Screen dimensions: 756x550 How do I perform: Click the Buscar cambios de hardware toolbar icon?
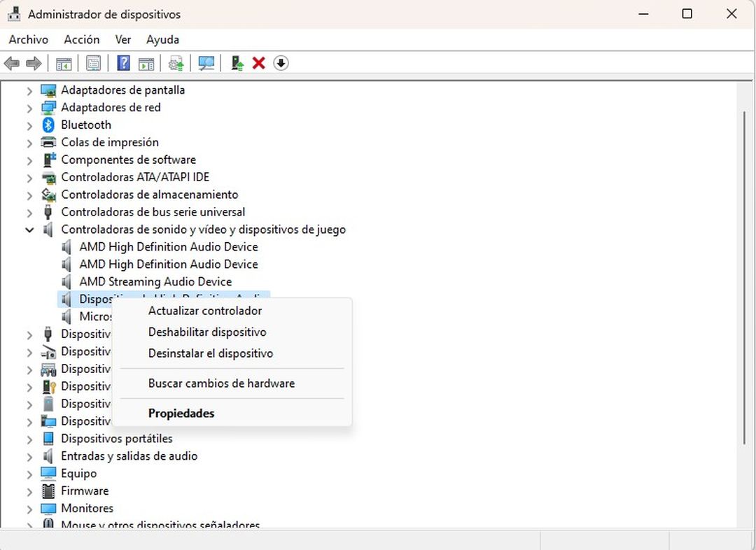click(x=206, y=63)
